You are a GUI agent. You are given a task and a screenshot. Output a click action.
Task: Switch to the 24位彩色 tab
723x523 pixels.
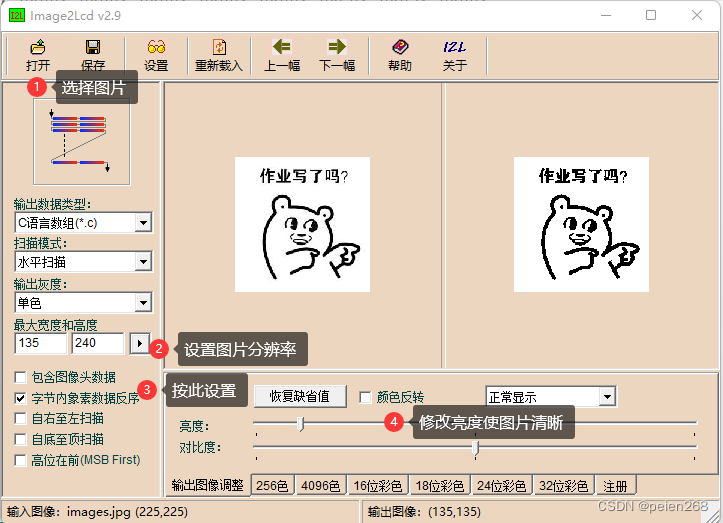(501, 486)
